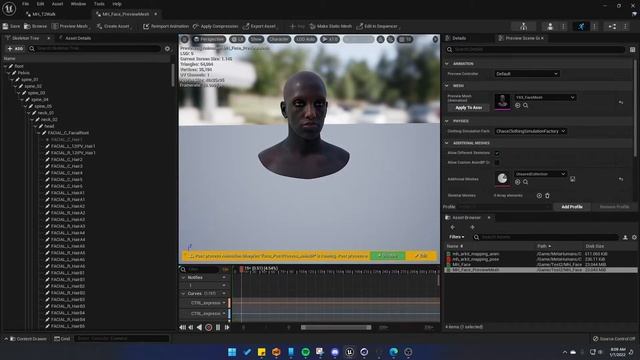
Task: Switch to Skeletal Mesh editor mode icon
Action: click(550, 27)
